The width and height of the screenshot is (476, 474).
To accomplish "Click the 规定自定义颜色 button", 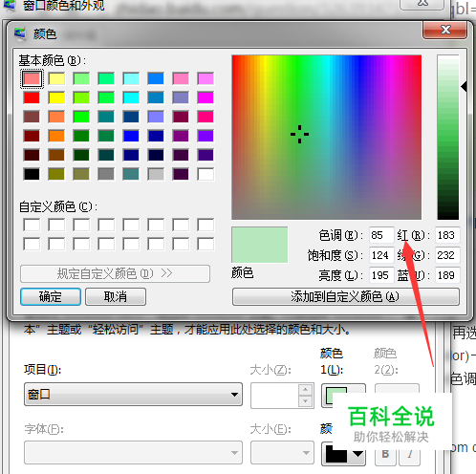I will (115, 273).
